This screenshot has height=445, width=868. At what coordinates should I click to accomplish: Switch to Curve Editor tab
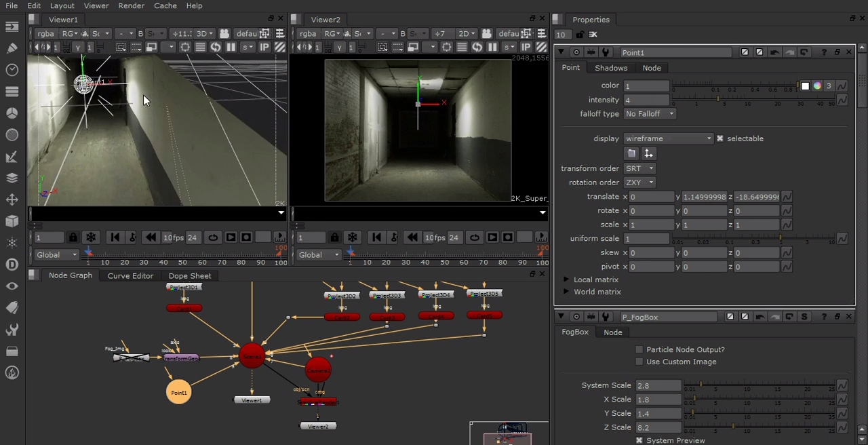click(x=130, y=275)
